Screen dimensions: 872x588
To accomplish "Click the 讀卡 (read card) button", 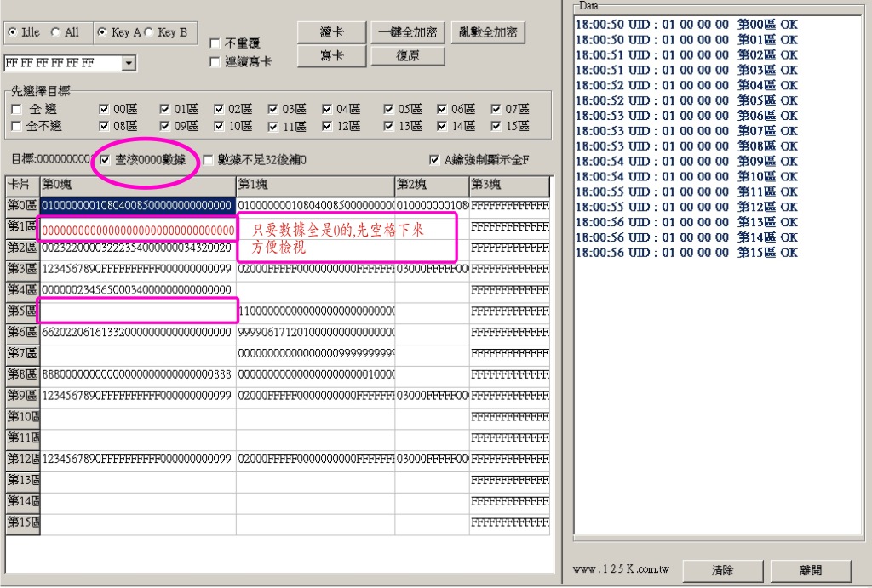I will [331, 32].
